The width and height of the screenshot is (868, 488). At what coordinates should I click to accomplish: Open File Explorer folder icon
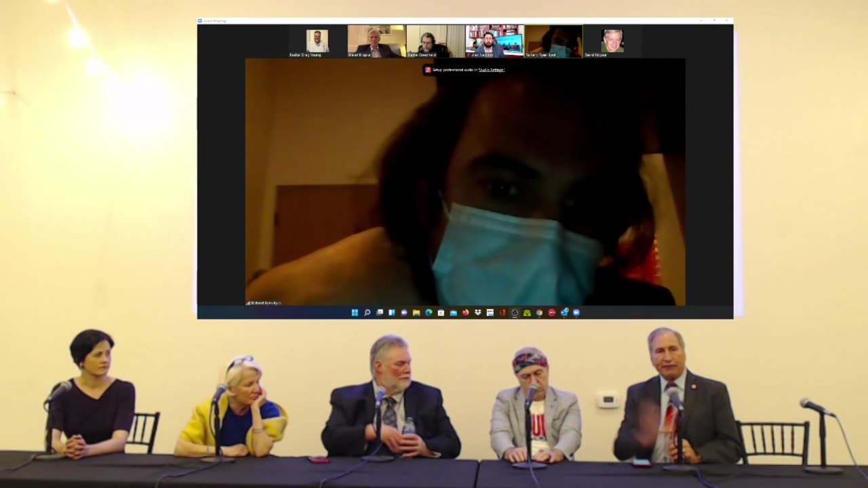416,312
